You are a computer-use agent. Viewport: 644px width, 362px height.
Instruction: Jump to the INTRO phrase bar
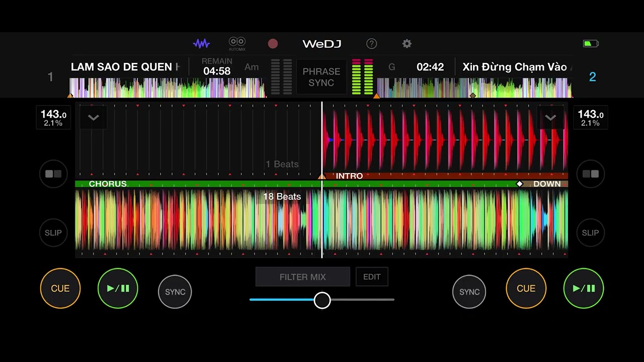445,176
